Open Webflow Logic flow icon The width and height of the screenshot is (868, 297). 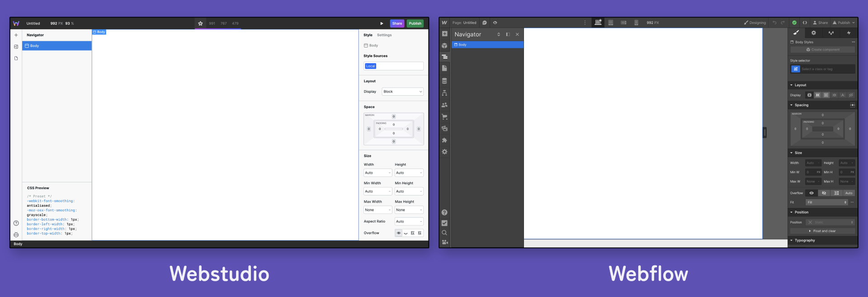(444, 93)
